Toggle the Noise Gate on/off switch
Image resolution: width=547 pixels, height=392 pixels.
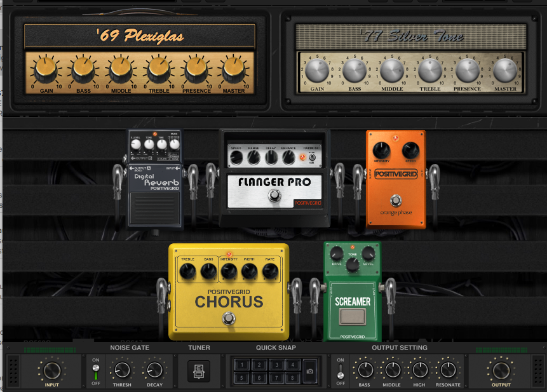point(95,372)
